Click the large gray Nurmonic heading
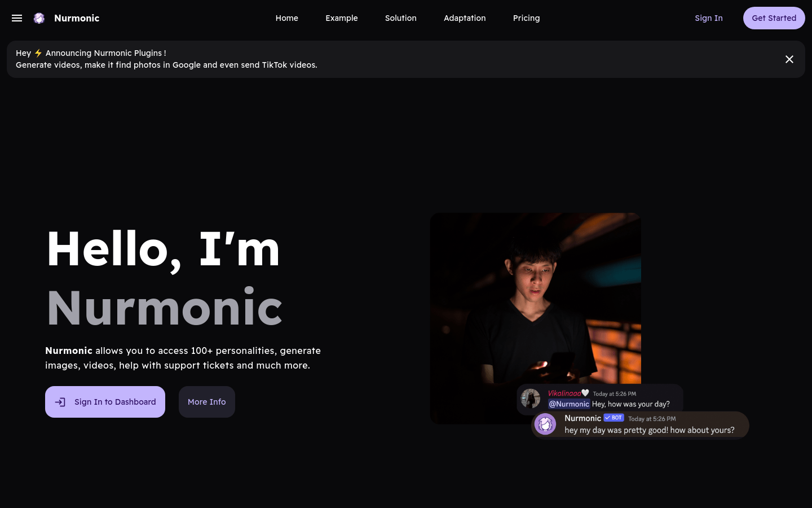This screenshot has height=508, width=812. [x=164, y=308]
